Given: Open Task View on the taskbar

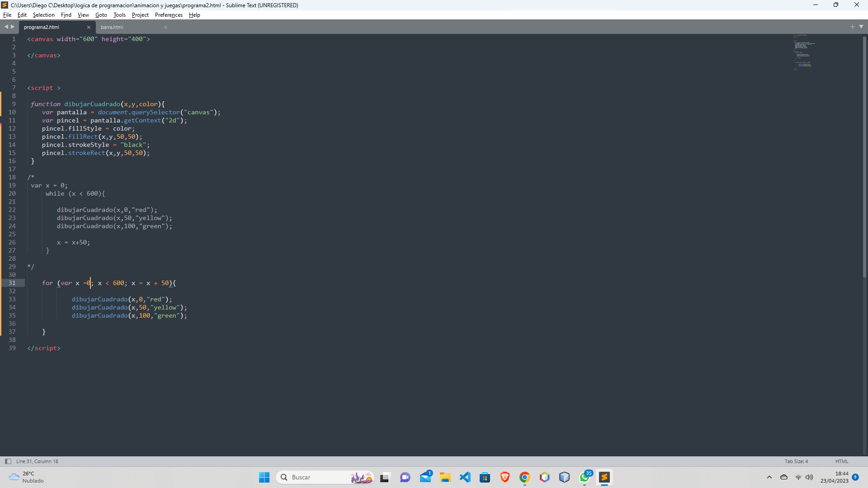Looking at the screenshot, I should [x=385, y=477].
